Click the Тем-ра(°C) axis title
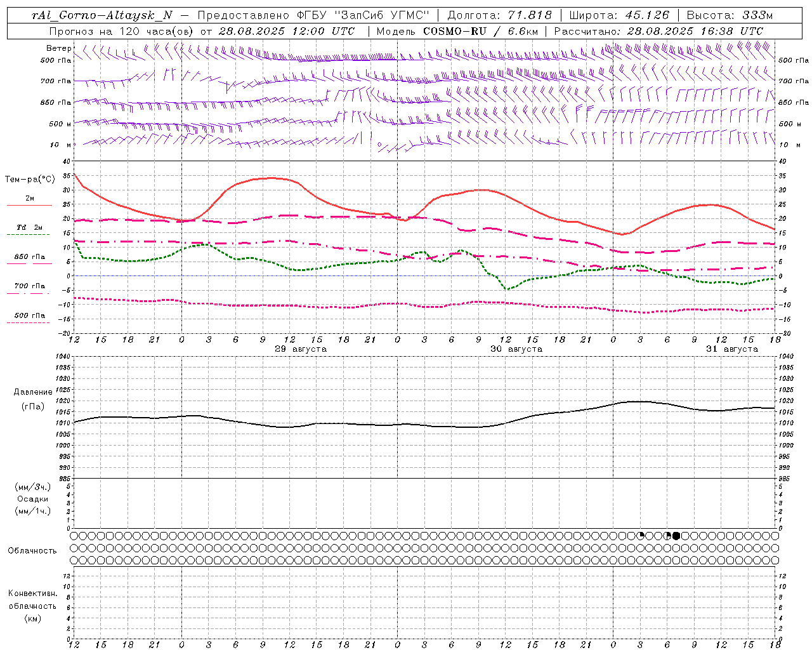812x650 pixels. click(29, 180)
